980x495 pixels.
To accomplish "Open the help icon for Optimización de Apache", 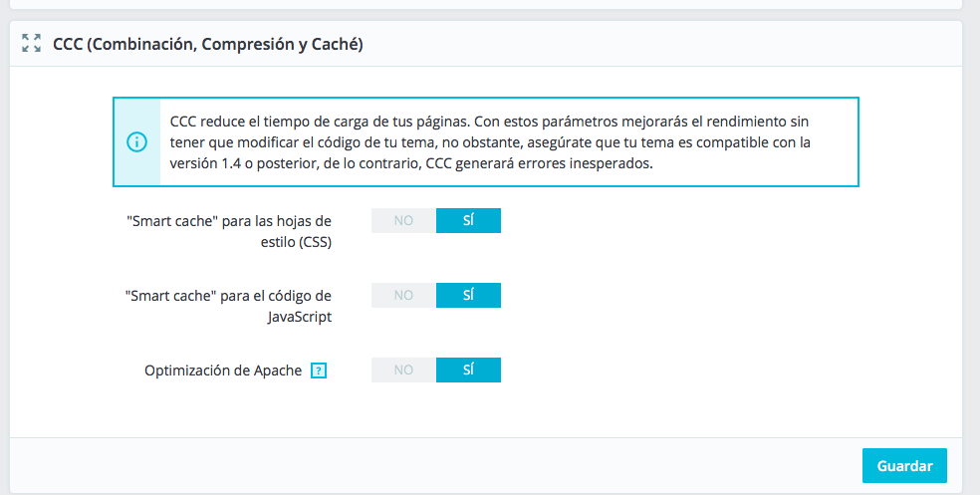I will click(319, 371).
